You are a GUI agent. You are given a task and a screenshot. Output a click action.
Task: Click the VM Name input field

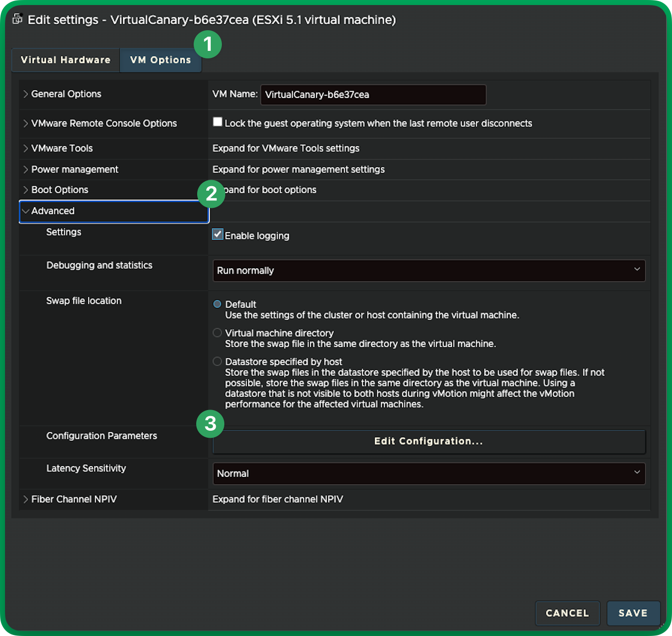(373, 95)
